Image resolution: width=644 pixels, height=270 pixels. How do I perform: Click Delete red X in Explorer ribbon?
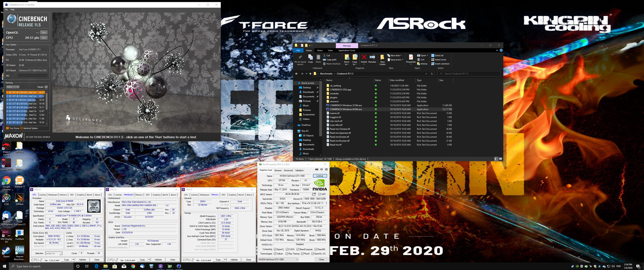point(364,57)
